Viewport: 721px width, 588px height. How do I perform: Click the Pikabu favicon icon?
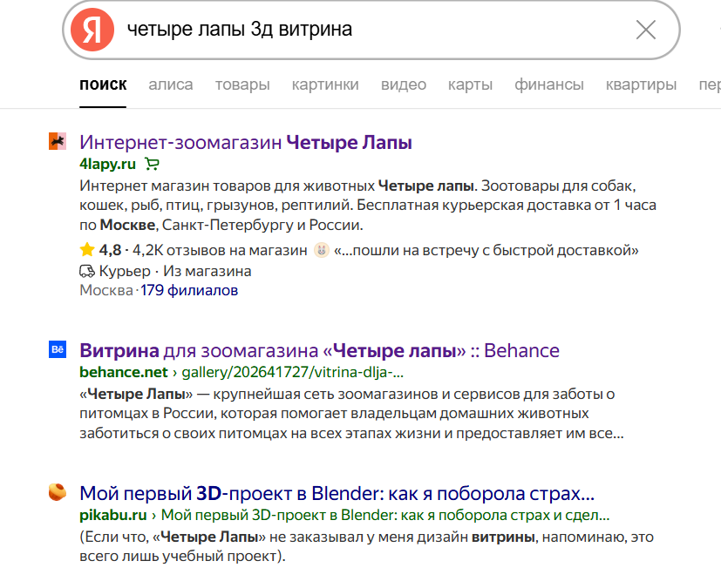click(x=58, y=493)
